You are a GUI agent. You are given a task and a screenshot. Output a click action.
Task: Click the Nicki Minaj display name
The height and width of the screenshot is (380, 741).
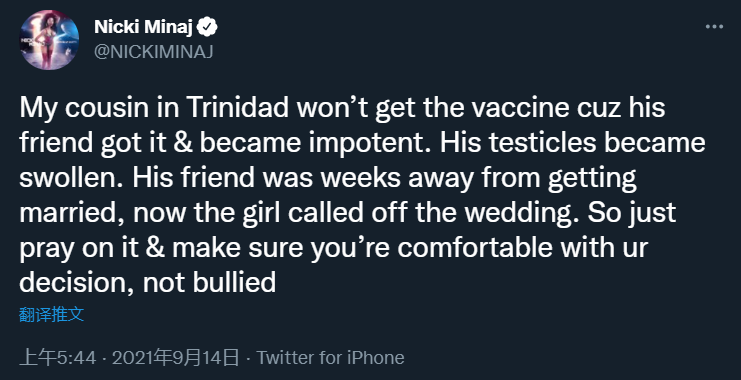coord(144,27)
